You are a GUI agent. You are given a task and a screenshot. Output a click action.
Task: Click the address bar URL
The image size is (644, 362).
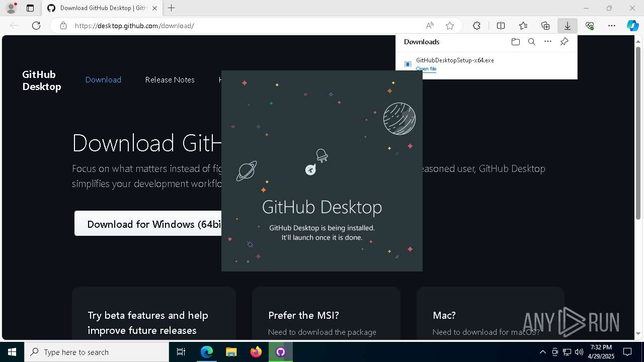point(134,26)
